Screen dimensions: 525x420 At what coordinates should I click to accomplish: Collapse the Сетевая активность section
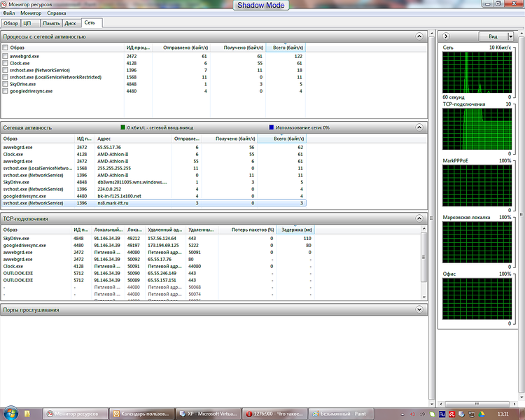click(419, 127)
